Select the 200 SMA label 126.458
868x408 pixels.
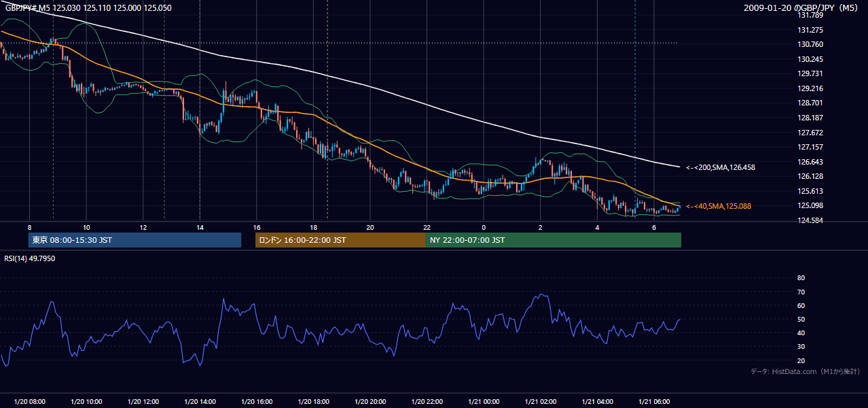coord(720,167)
